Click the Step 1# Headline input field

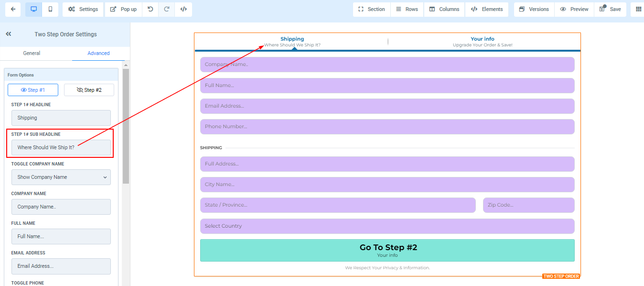[61, 118]
